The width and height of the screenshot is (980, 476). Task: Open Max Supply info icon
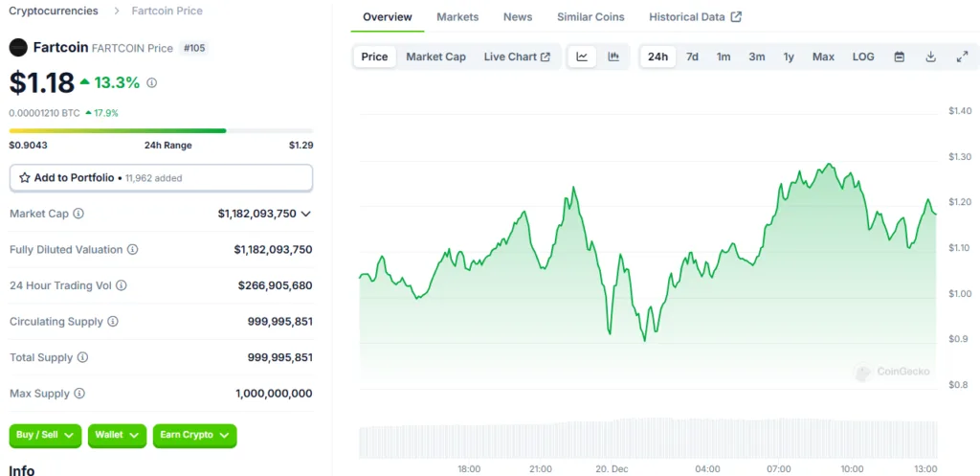(x=79, y=394)
